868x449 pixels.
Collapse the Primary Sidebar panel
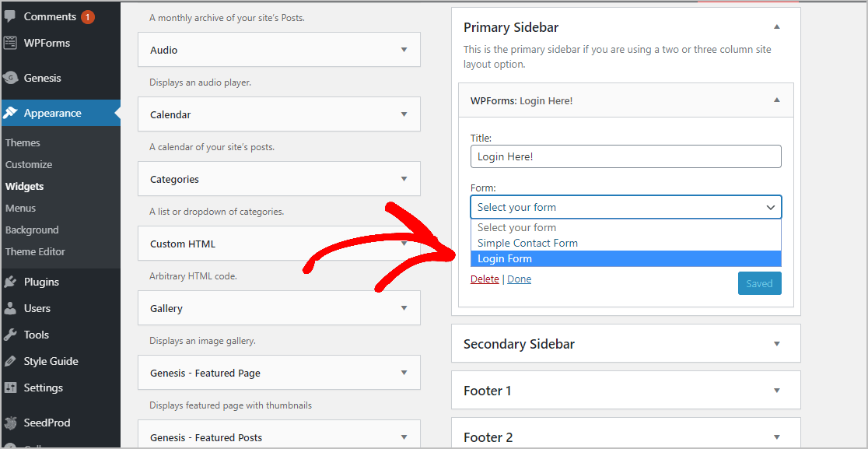[x=777, y=27]
